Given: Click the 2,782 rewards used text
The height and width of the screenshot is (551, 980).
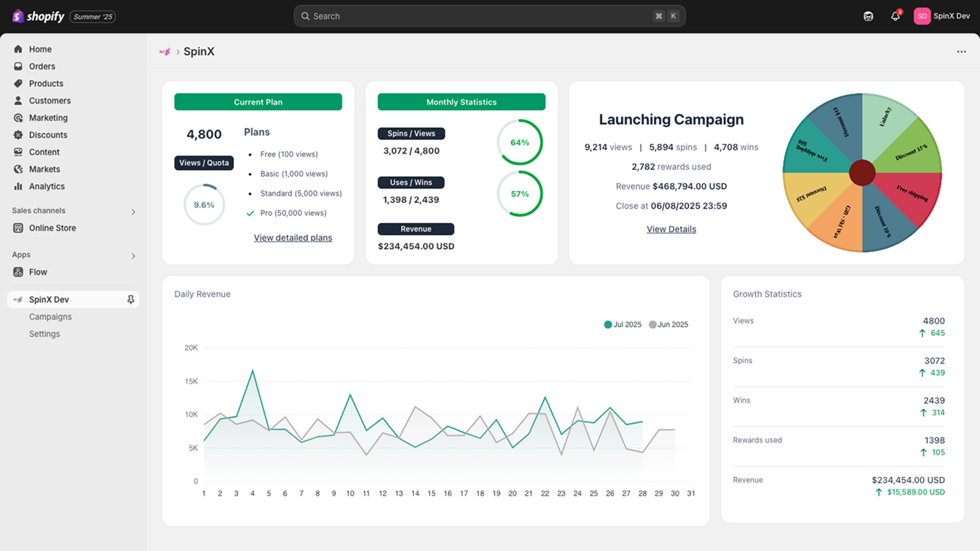Looking at the screenshot, I should click(x=671, y=167).
